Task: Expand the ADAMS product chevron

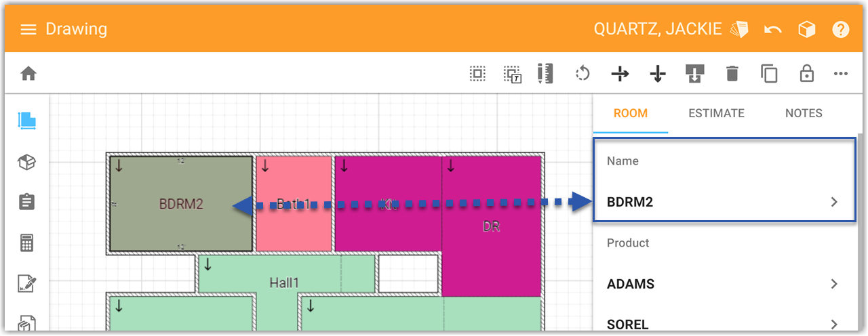Action: (x=835, y=284)
